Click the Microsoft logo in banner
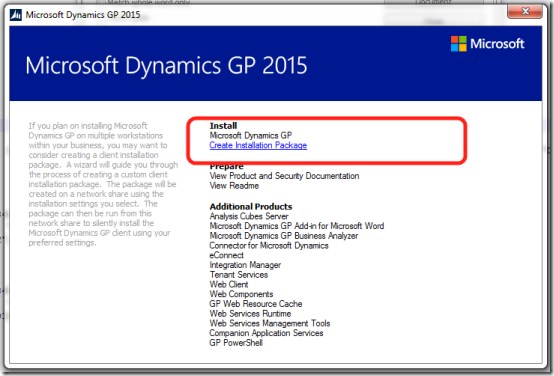Viewport: 554px width, 376px height. point(488,44)
